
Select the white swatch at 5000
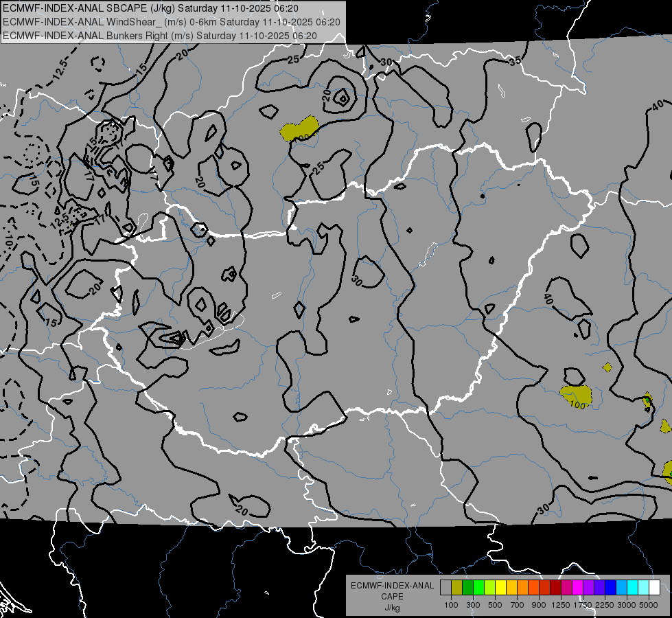(654, 587)
